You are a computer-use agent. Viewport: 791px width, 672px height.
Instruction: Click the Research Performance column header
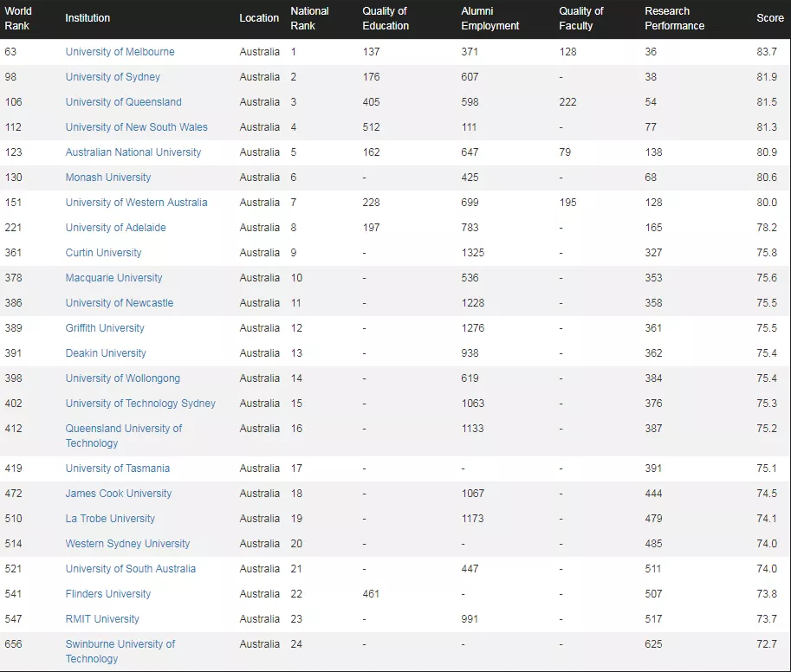674,19
